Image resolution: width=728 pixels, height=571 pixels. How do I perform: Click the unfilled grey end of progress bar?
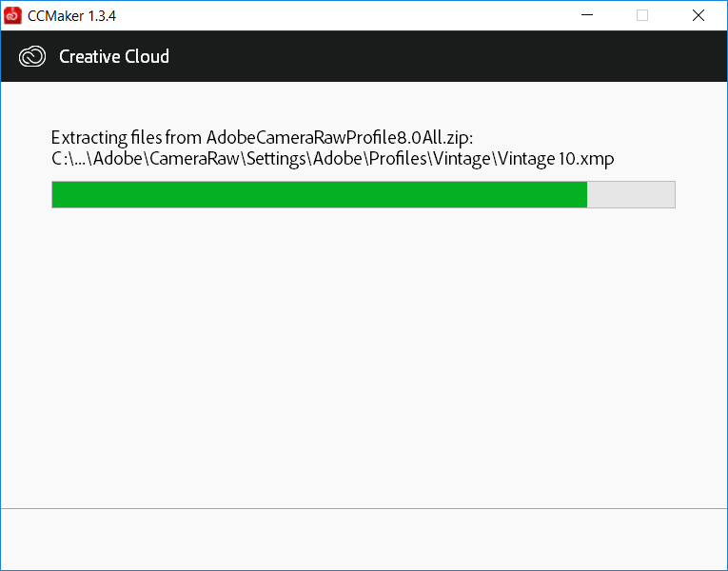[x=631, y=194]
